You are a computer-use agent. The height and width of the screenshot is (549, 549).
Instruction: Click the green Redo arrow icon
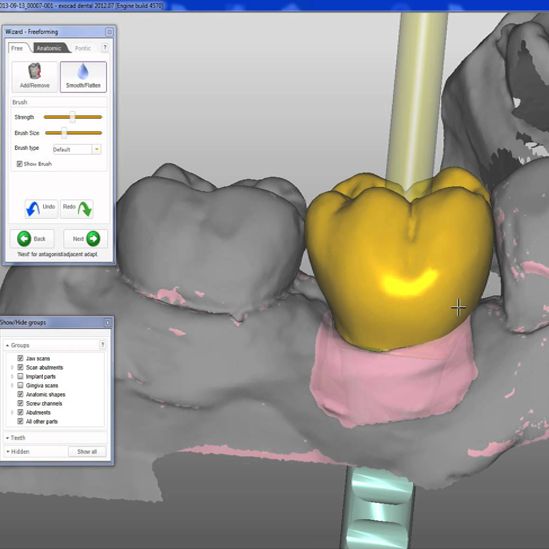point(84,209)
